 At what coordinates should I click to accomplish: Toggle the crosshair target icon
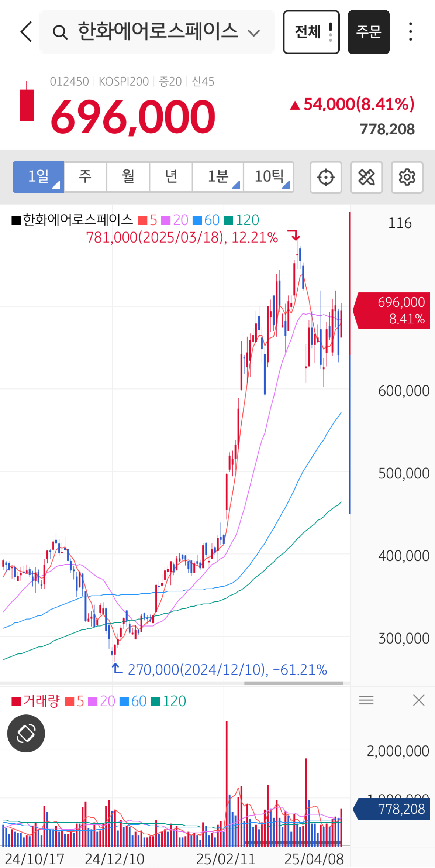(326, 177)
